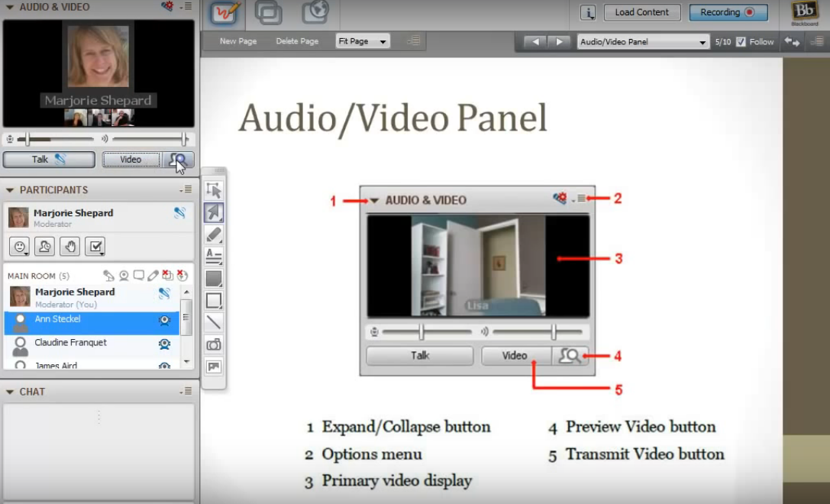
Task: Toggle the Step Away button
Action: coord(44,246)
